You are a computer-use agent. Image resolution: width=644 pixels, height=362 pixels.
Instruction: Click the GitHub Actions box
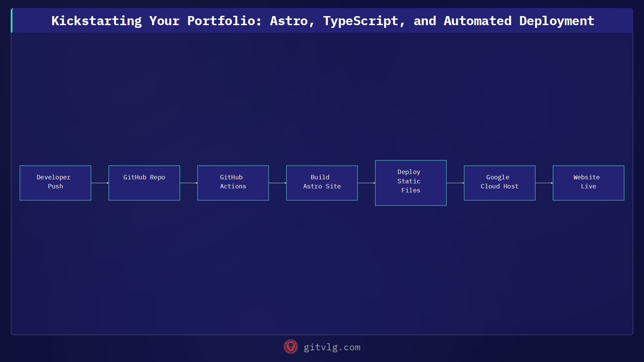233,183
